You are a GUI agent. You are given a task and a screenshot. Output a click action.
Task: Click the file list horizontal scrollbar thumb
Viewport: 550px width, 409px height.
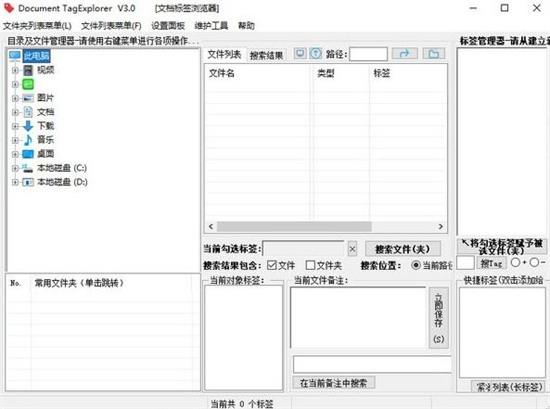[294, 227]
